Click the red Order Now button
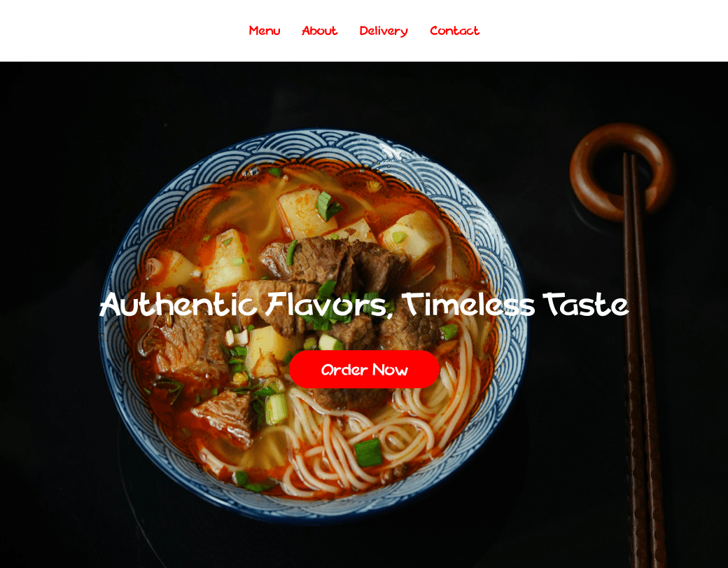Image resolution: width=728 pixels, height=568 pixels. (x=364, y=369)
